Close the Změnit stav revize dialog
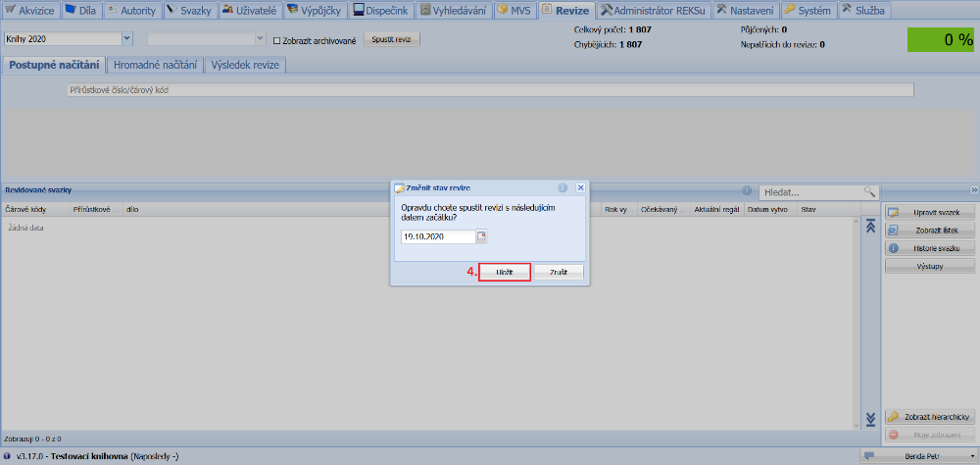Viewport: 980px width, 465px height. 580,187
